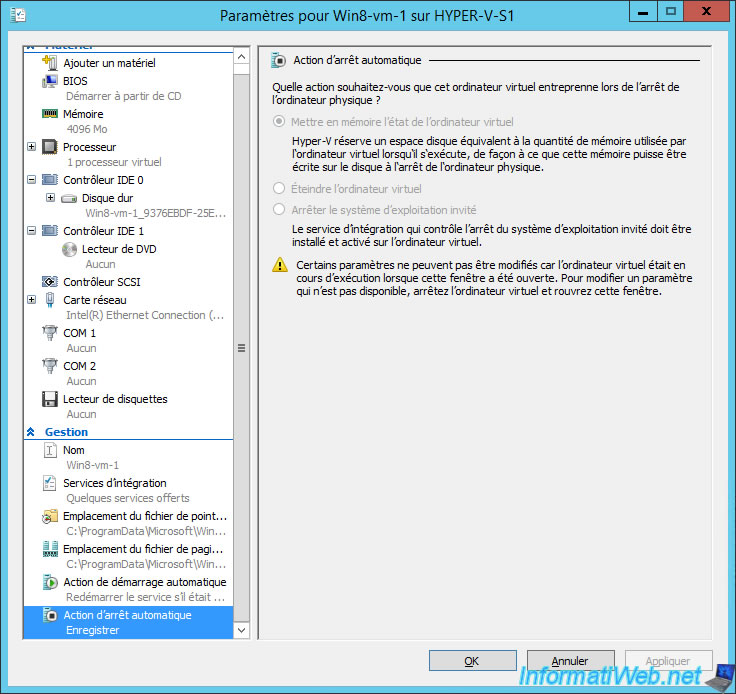Click the Processeur icon

click(x=50, y=147)
